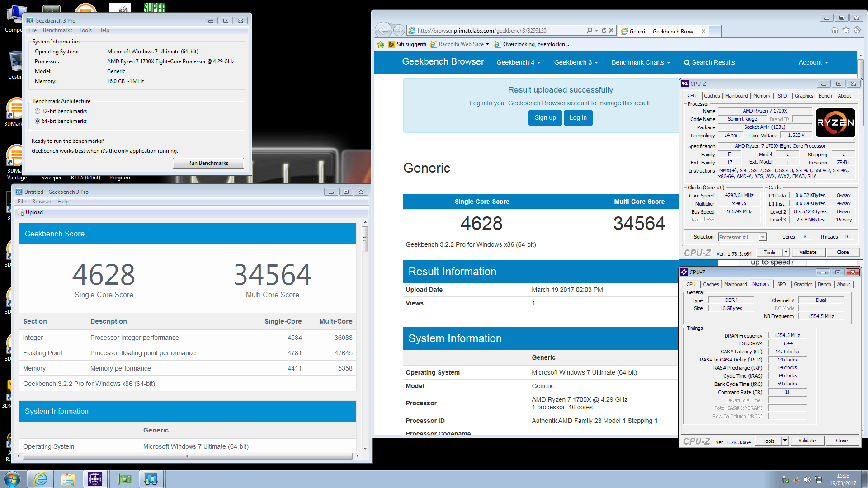Open Windows Explorer folder from the taskbar
Image resolution: width=868 pixels, height=488 pixels.
click(x=68, y=479)
